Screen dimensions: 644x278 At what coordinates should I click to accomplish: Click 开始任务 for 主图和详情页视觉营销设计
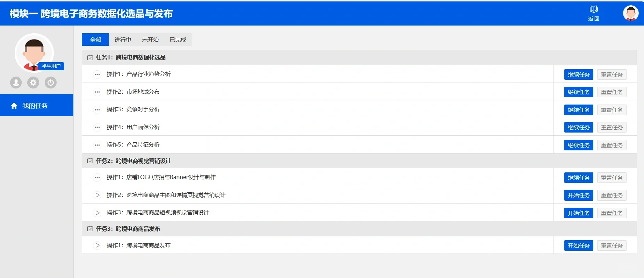pyautogui.click(x=579, y=195)
